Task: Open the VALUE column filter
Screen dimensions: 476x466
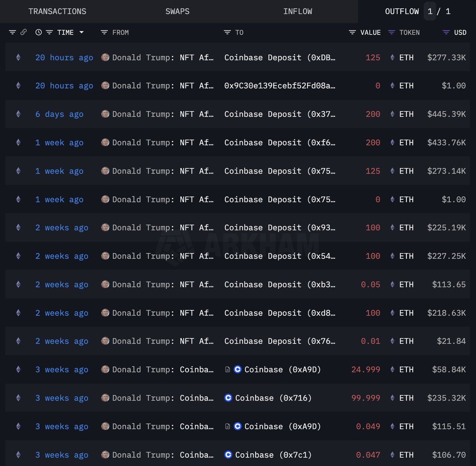Action: 352,32
